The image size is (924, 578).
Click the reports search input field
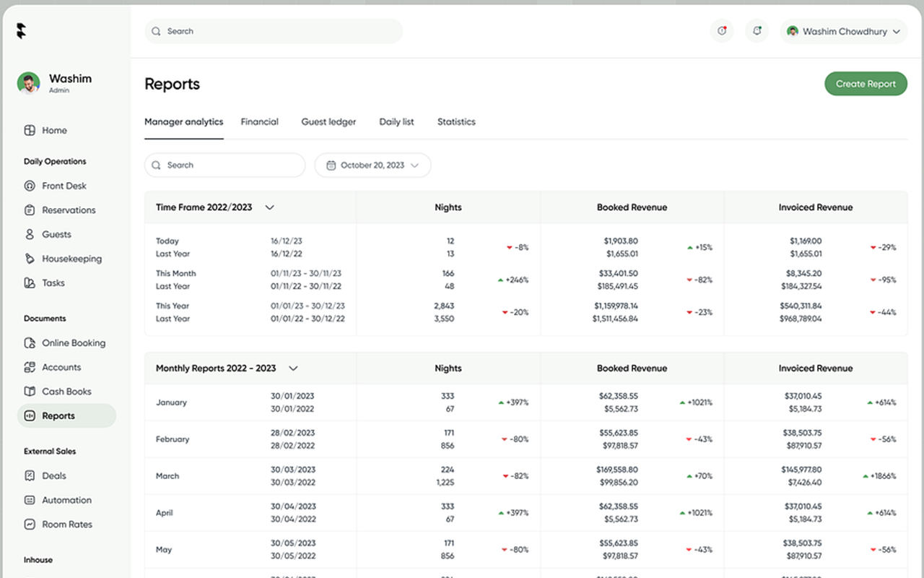point(224,165)
